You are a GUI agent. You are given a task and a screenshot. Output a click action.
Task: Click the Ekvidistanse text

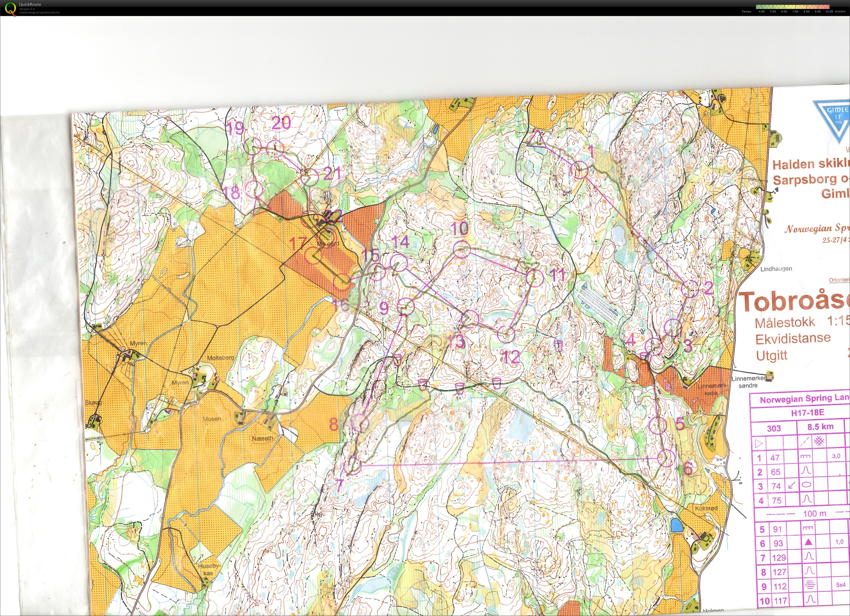point(793,339)
